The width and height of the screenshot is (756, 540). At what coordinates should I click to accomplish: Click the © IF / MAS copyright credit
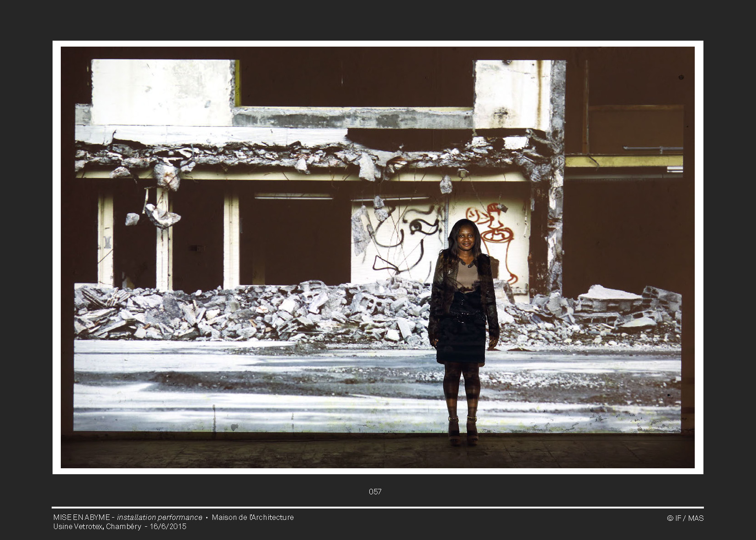(x=685, y=518)
